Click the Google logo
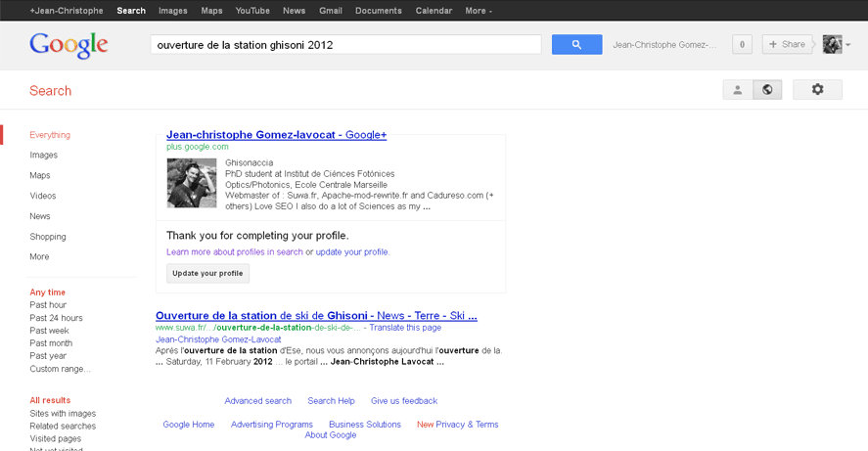The height and width of the screenshot is (451, 868). pos(69,45)
